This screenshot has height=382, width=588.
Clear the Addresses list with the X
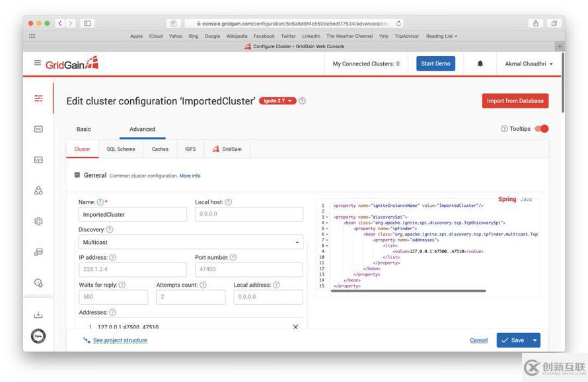pyautogui.click(x=295, y=326)
